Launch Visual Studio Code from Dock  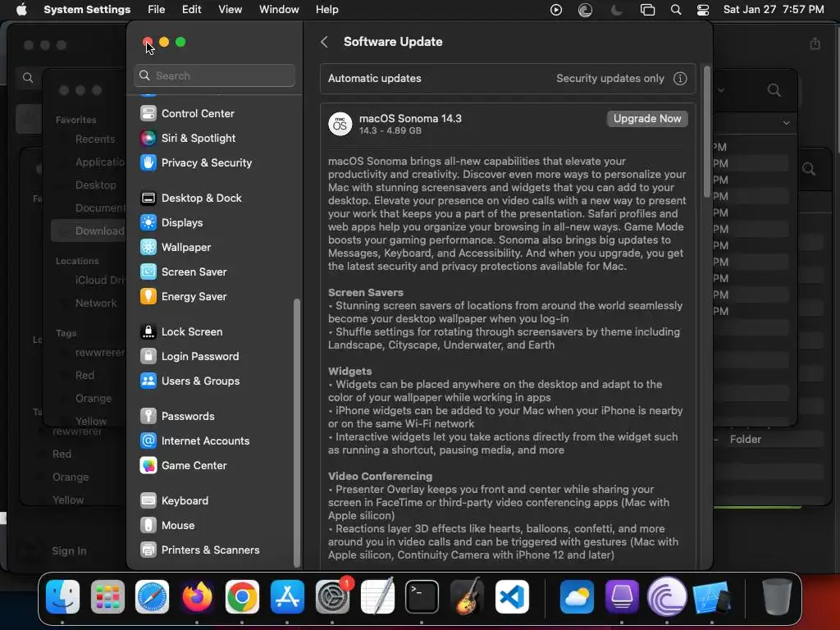tap(512, 597)
